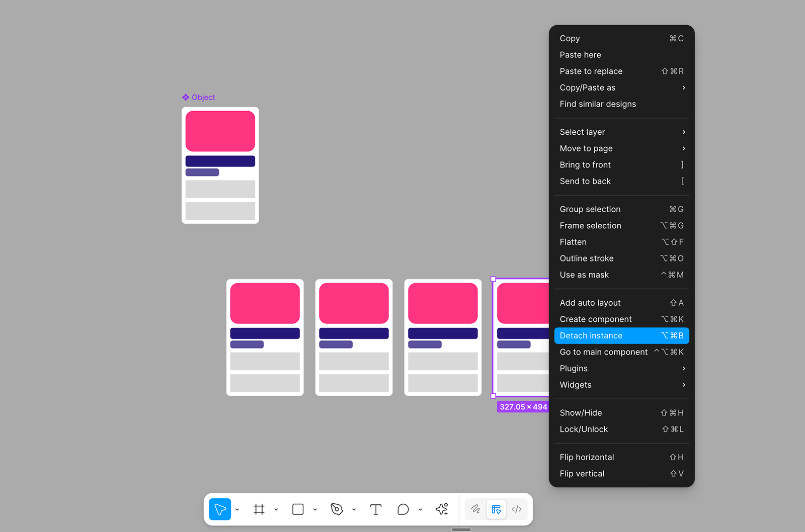Select the Pen tool
This screenshot has height=532, width=805.
pos(337,509)
